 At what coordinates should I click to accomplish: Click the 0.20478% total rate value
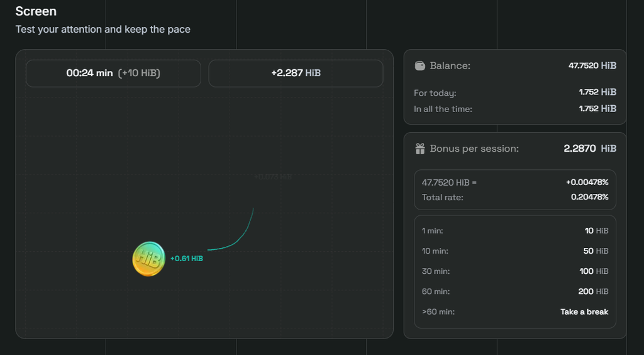[590, 197]
